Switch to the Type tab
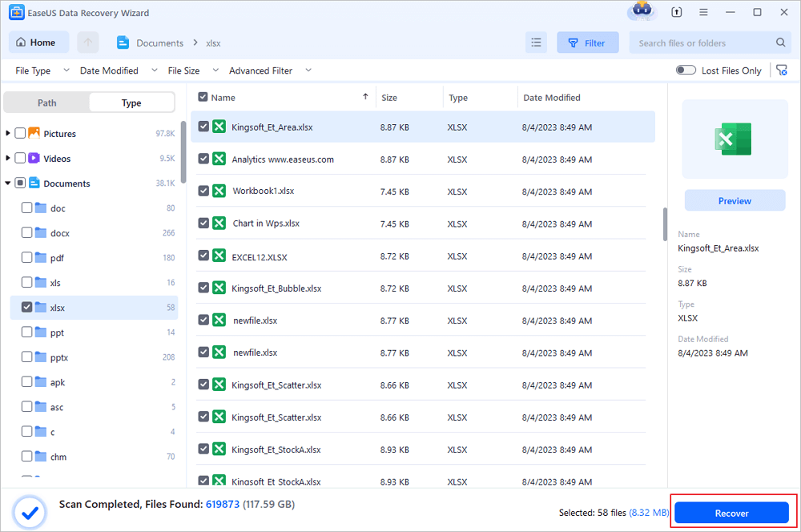The width and height of the screenshot is (801, 532). coord(131,103)
